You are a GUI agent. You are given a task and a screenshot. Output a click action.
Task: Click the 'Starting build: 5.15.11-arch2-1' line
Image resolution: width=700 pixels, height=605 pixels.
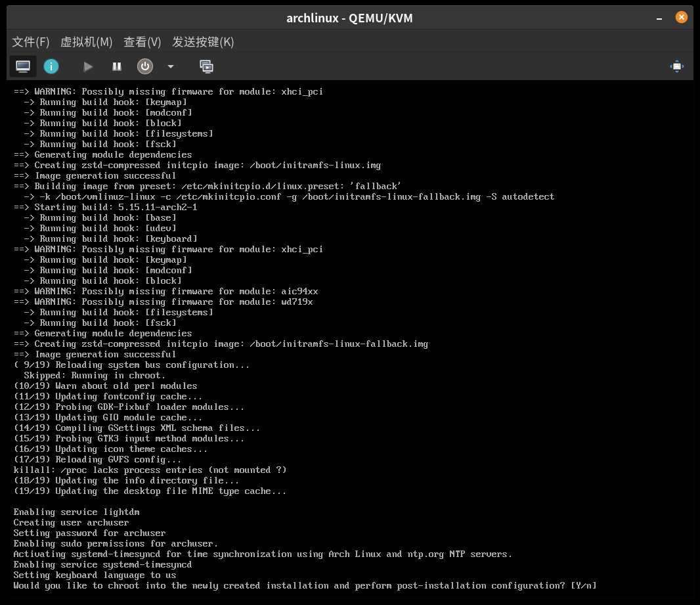coord(105,207)
